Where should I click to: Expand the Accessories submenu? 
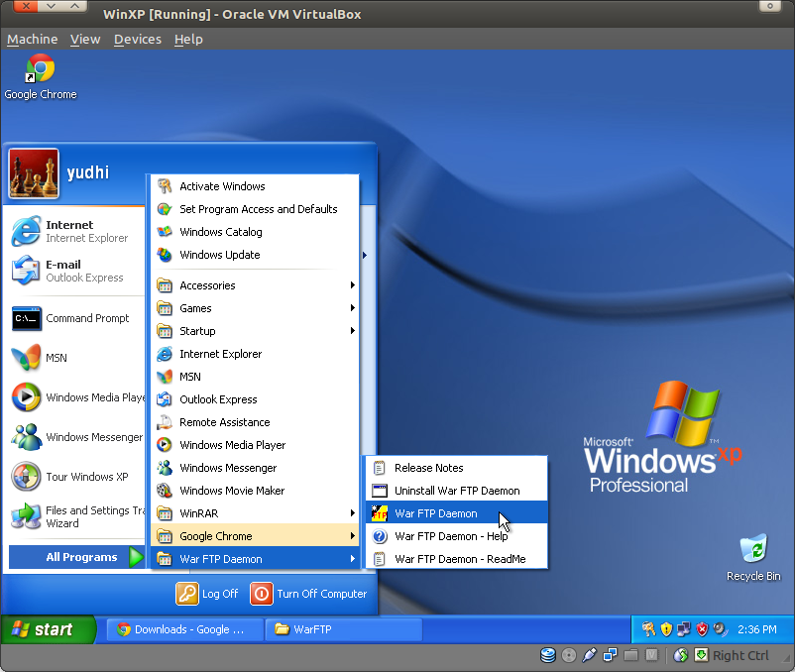point(255,285)
